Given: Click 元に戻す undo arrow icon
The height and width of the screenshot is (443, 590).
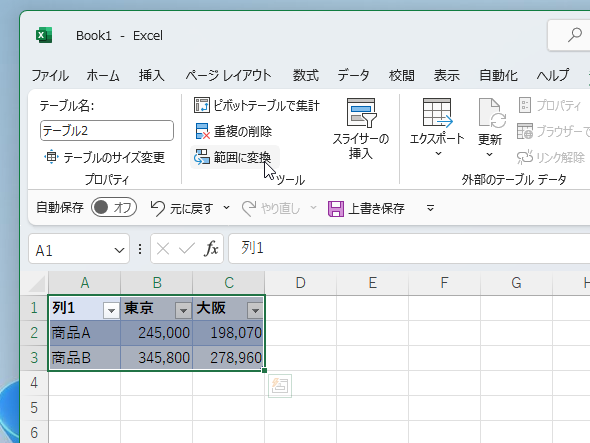Looking at the screenshot, I should 157,208.
